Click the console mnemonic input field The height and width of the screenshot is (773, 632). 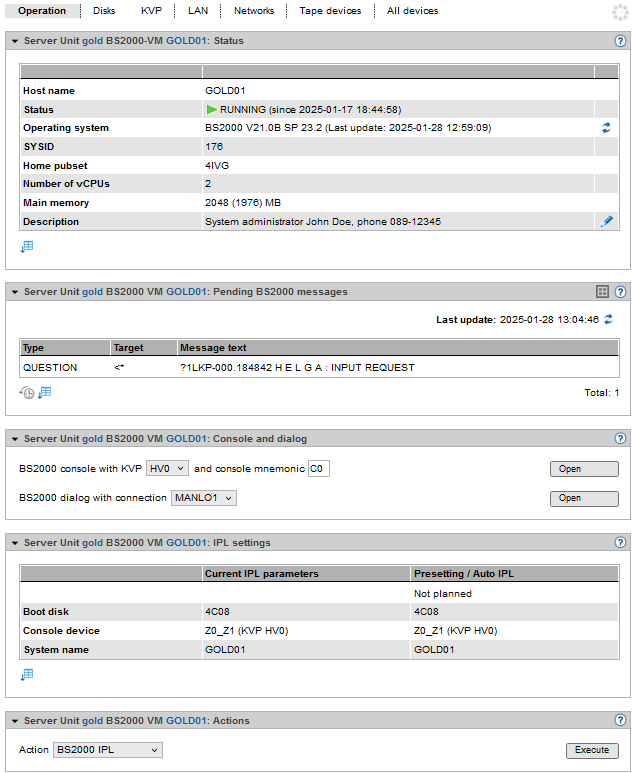pyautogui.click(x=319, y=468)
